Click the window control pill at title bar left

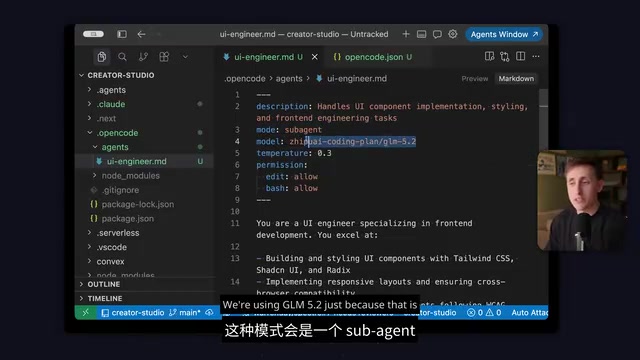click(x=93, y=34)
